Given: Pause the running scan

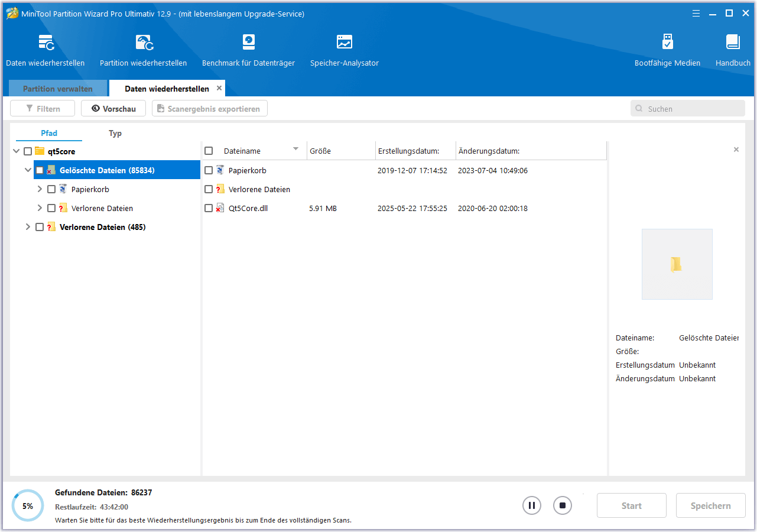Looking at the screenshot, I should pos(532,505).
